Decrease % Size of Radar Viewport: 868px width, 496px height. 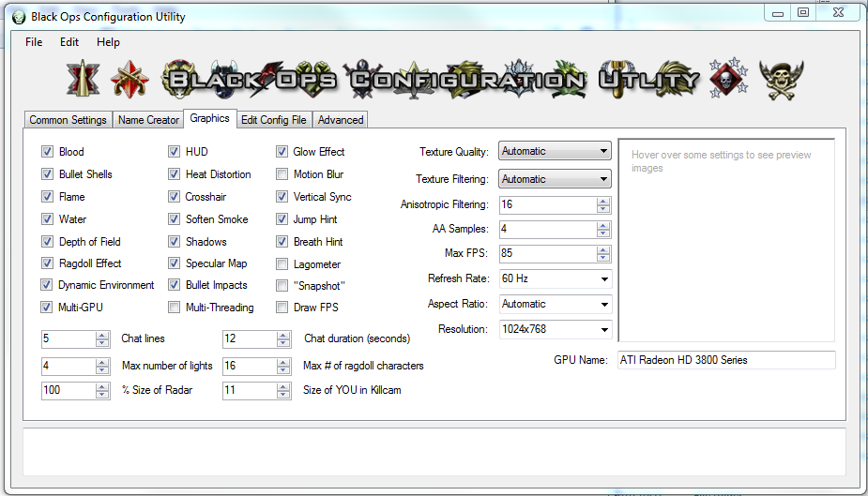(102, 394)
